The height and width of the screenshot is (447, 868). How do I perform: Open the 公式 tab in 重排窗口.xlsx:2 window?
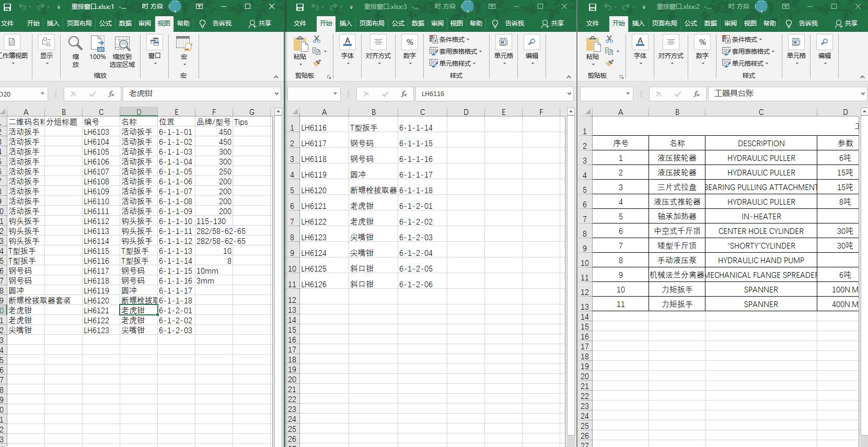click(691, 23)
